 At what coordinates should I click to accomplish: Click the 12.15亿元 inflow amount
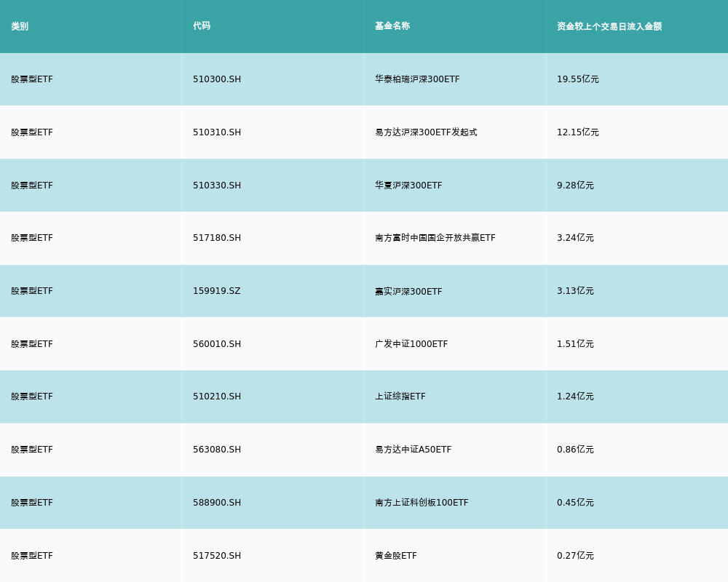tap(577, 132)
